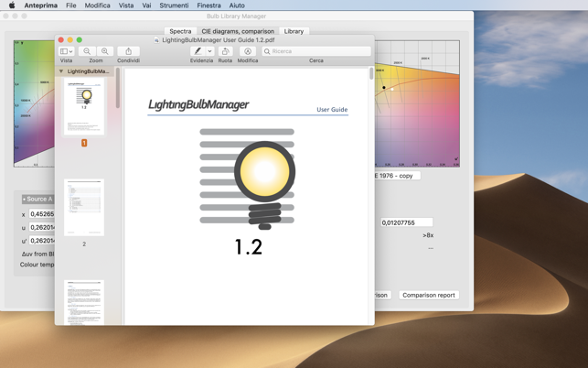Open the Vista menu in menu bar
Image resolution: width=588 pixels, height=368 pixels.
click(x=126, y=5)
